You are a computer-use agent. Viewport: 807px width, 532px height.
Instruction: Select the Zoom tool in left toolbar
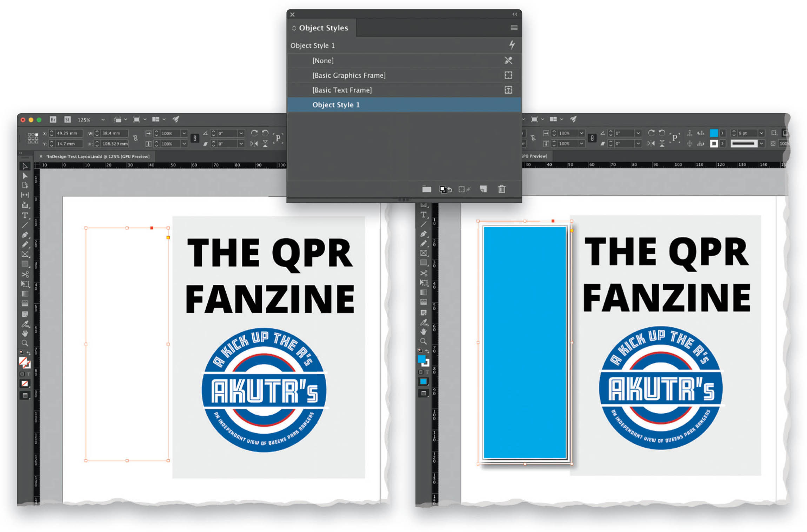tap(25, 343)
